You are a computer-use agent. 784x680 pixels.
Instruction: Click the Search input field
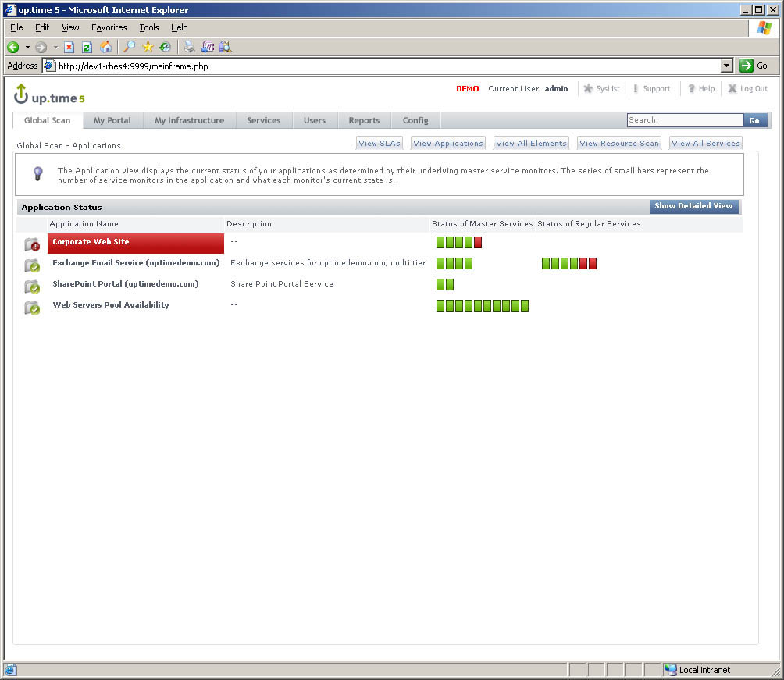click(x=685, y=120)
